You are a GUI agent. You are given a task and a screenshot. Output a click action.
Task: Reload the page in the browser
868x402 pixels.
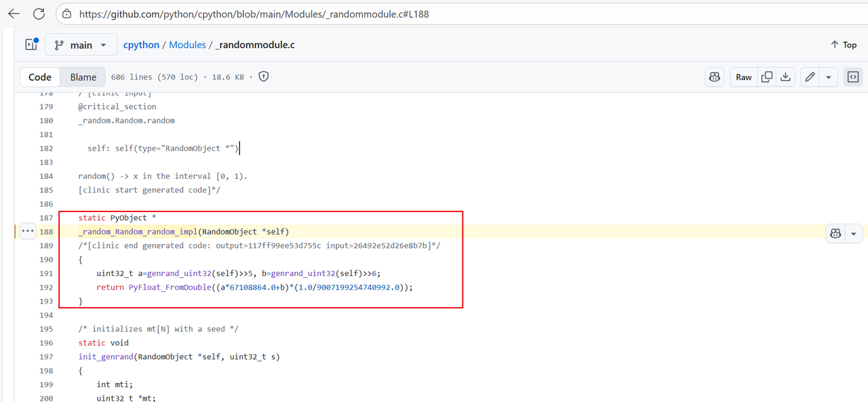pyautogui.click(x=39, y=14)
